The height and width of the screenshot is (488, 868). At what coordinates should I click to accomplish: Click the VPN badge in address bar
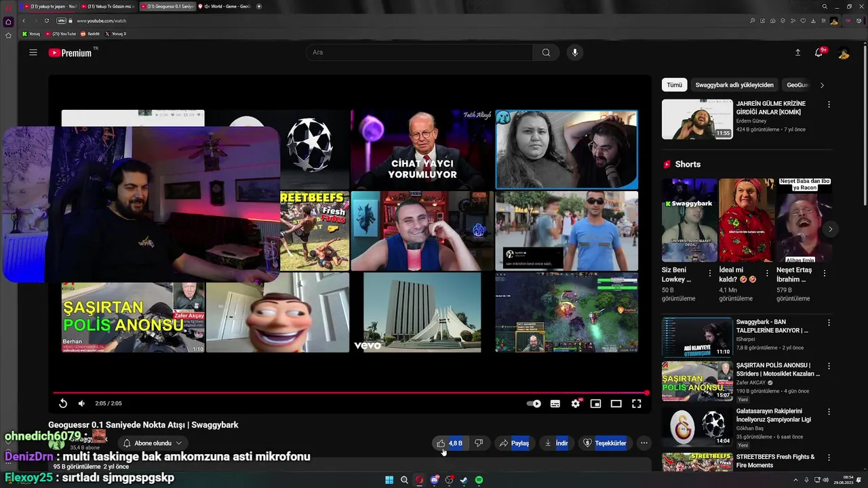[61, 20]
